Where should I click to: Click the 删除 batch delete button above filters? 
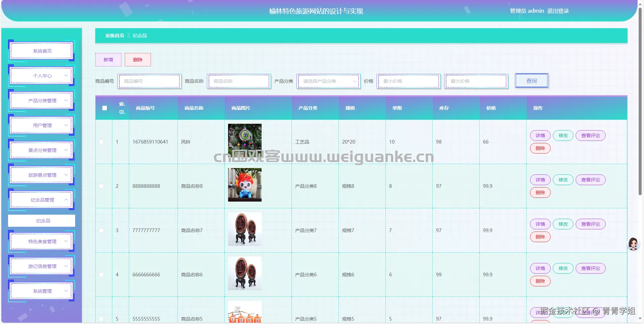coord(138,60)
